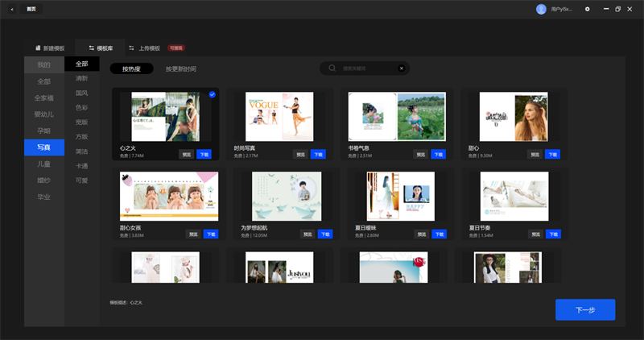Download the 时尚写真 template
The image size is (644, 340).
click(x=318, y=155)
